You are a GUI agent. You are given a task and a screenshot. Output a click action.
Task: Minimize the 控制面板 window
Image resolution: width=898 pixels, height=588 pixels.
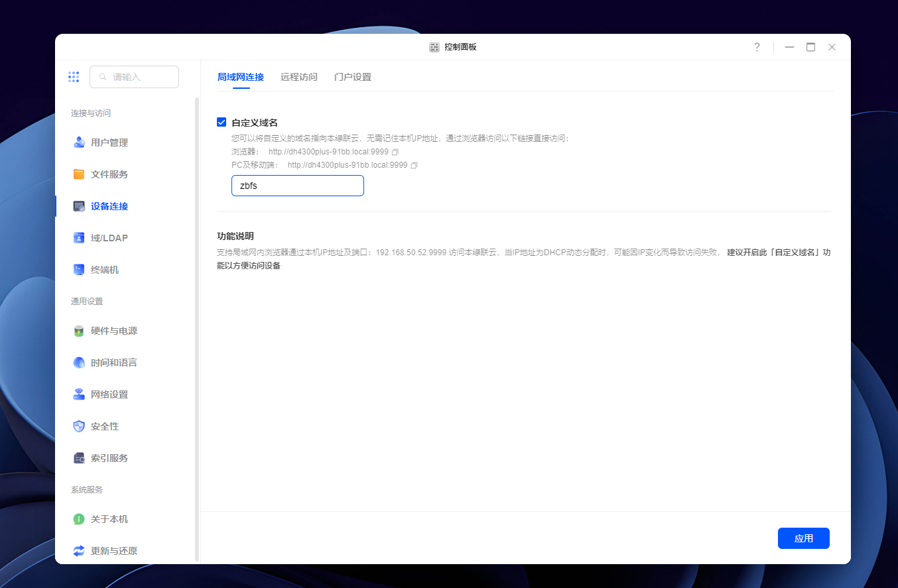[x=789, y=47]
